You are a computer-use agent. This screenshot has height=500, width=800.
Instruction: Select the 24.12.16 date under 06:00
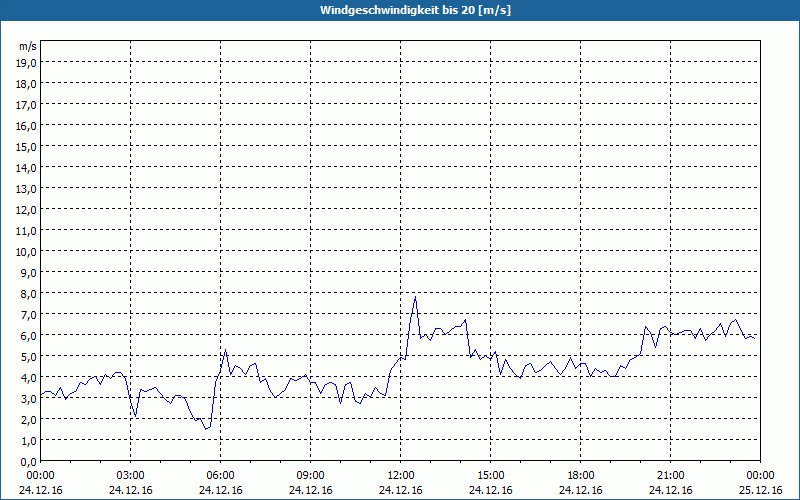point(220,490)
